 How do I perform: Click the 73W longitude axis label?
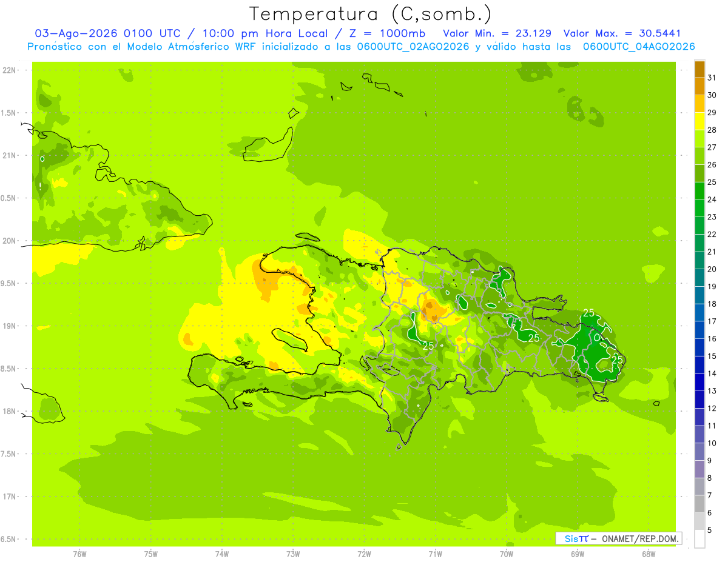(x=293, y=554)
